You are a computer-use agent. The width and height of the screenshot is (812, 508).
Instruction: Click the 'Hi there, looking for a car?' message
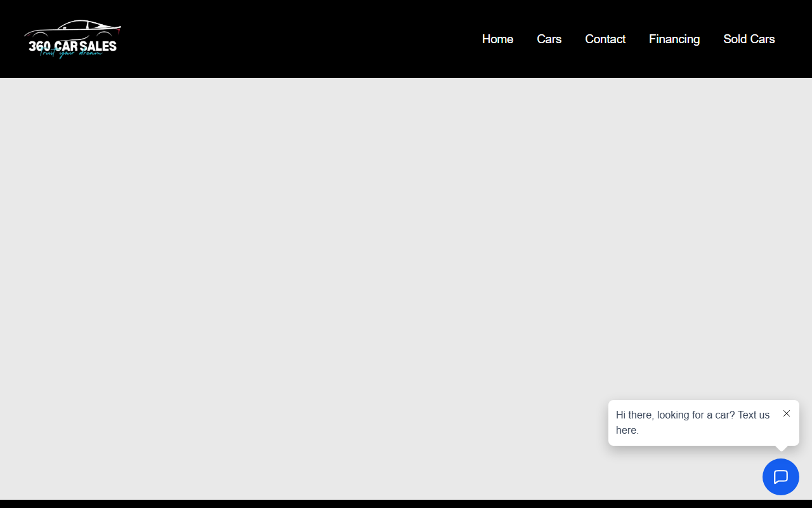pyautogui.click(x=693, y=422)
